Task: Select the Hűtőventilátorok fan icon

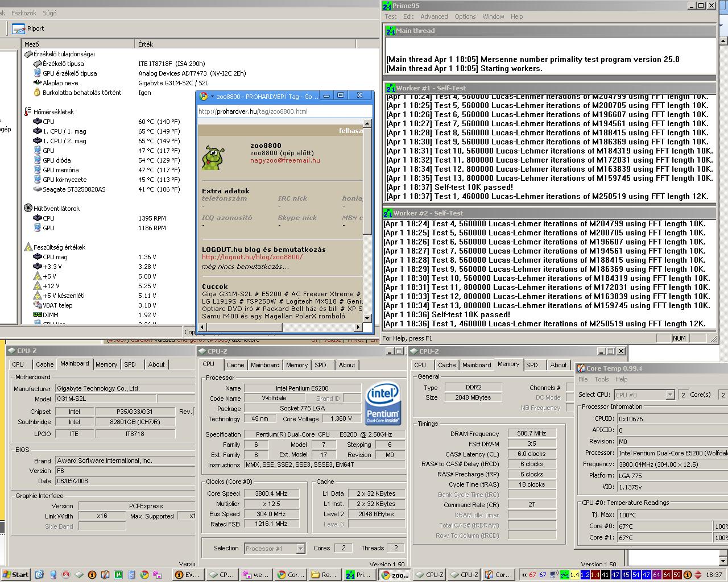Action: coord(28,208)
